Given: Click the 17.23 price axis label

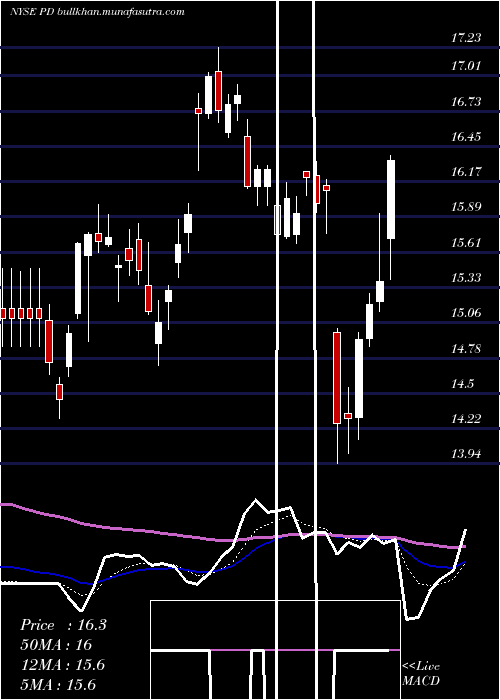Looking at the screenshot, I should pyautogui.click(x=466, y=38).
